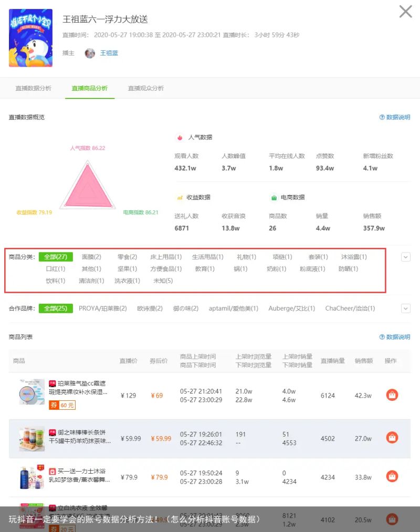Filter products by 其他(1) category
The image size is (420, 532).
coord(91,269)
